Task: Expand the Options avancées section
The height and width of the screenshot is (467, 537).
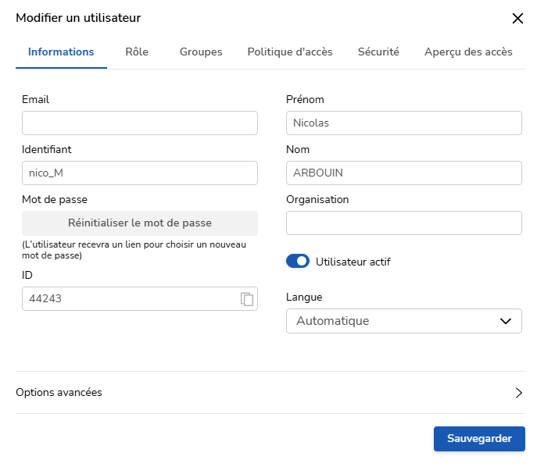Action: (x=270, y=392)
